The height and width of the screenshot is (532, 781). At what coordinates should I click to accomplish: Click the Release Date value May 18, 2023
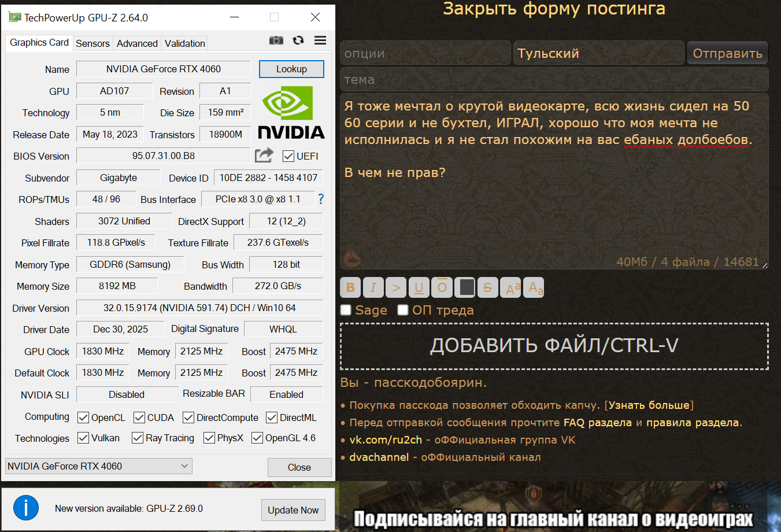[x=110, y=134]
